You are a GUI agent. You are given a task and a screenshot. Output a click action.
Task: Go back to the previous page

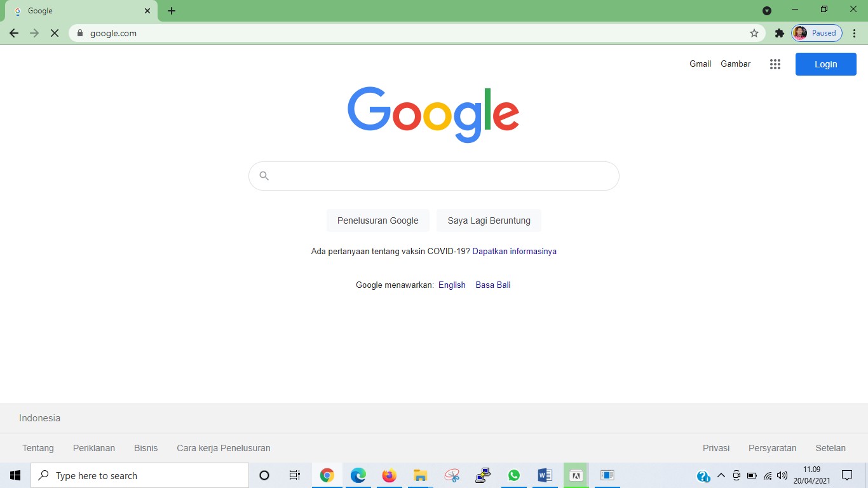pyautogui.click(x=14, y=33)
